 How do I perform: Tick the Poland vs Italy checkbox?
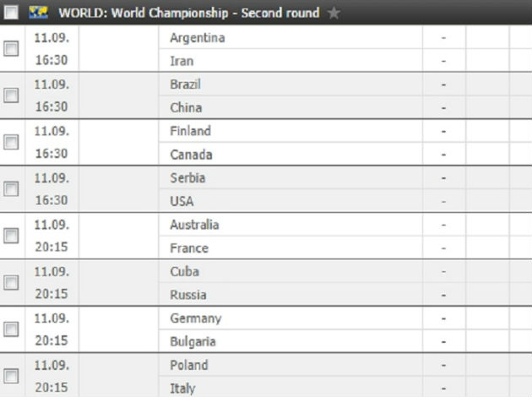[x=11, y=377]
